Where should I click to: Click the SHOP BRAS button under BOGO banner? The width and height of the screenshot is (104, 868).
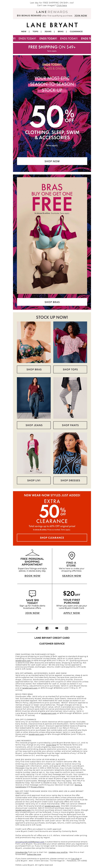[x=52, y=302]
